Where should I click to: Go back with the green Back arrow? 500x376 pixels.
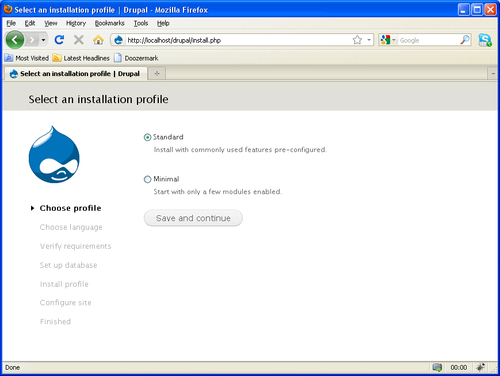click(15, 40)
